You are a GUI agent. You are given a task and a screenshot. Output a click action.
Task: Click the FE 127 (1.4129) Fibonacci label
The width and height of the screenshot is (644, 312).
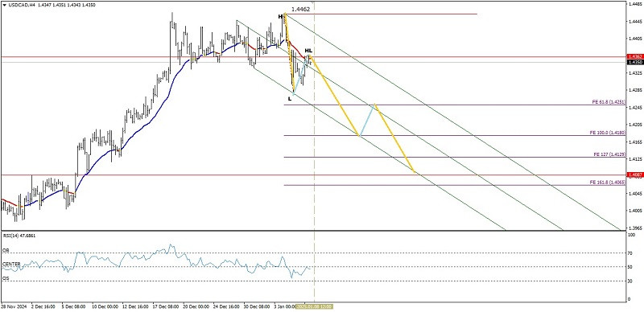[609, 154]
